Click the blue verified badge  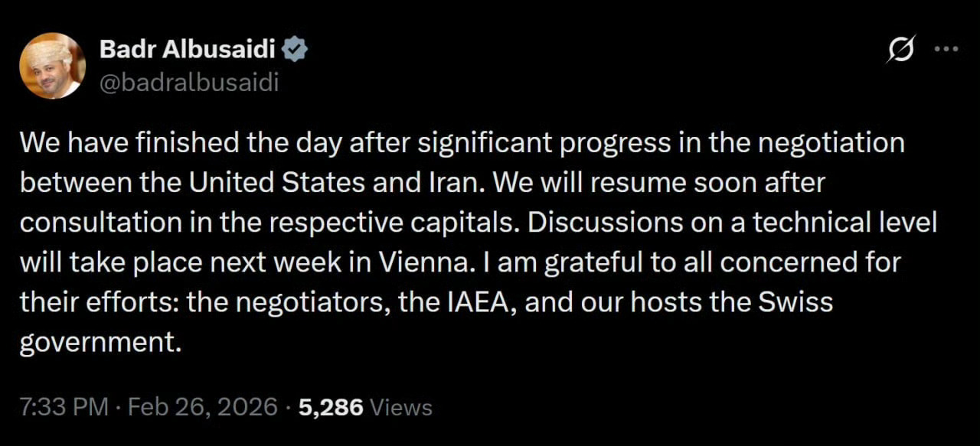[296, 50]
